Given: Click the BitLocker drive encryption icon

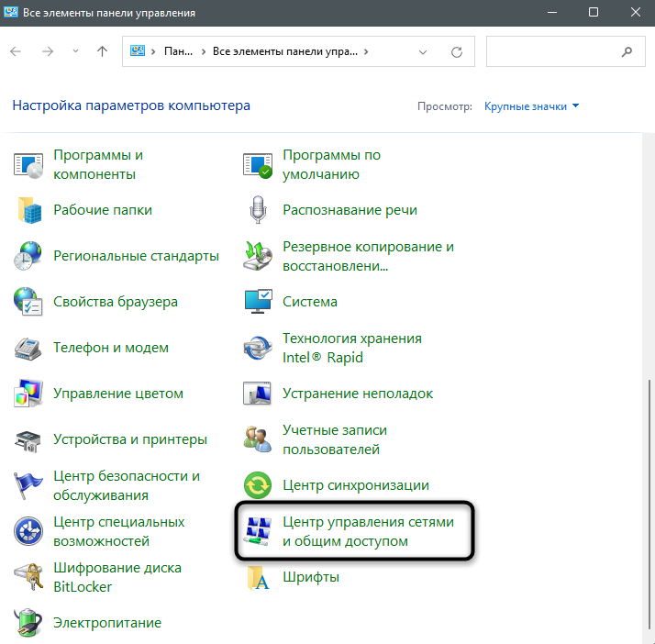Looking at the screenshot, I should click(28, 577).
